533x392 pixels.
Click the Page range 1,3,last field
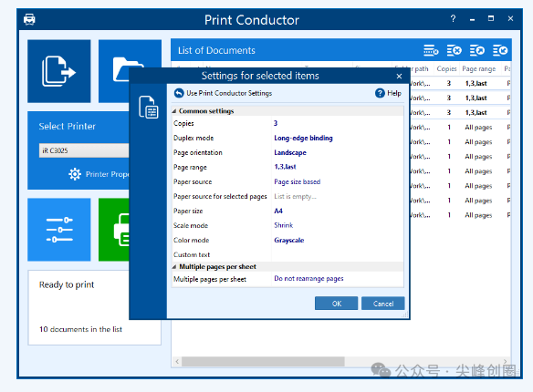[337, 167]
